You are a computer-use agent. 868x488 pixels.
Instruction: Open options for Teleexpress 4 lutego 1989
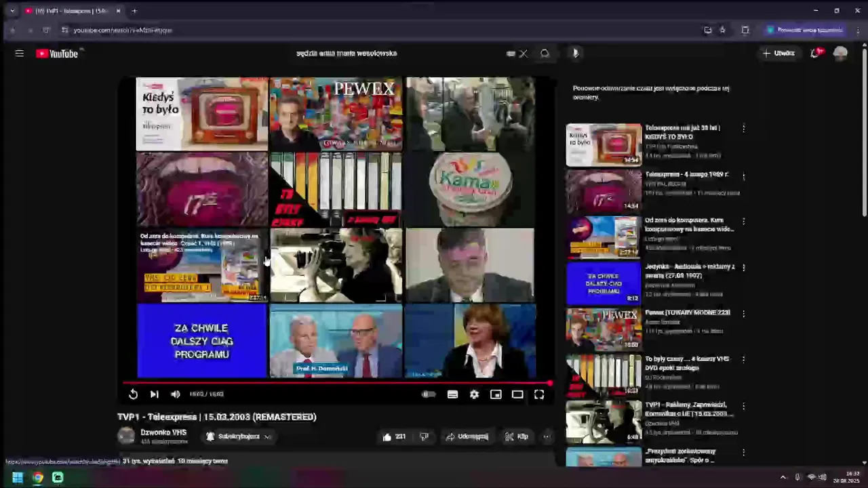743,176
